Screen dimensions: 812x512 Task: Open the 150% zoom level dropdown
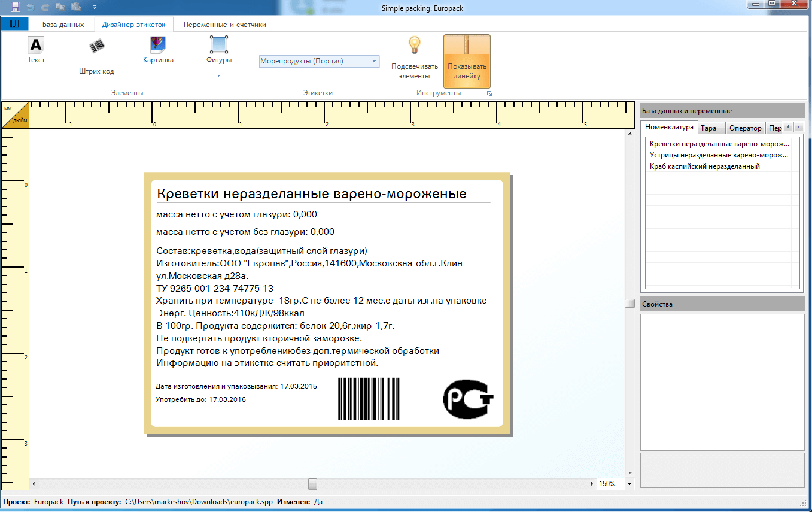(x=629, y=484)
